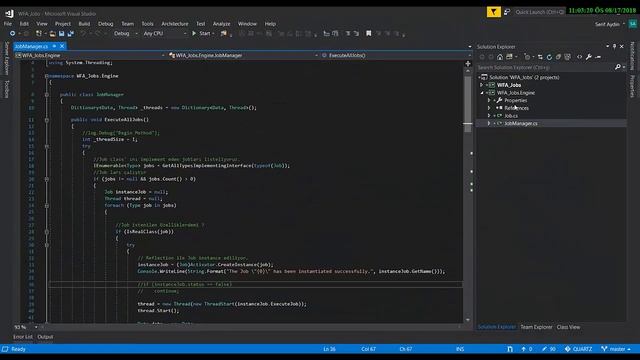640x360 pixels.
Task: Click the Sanit Aydin account name
Action: click(607, 24)
